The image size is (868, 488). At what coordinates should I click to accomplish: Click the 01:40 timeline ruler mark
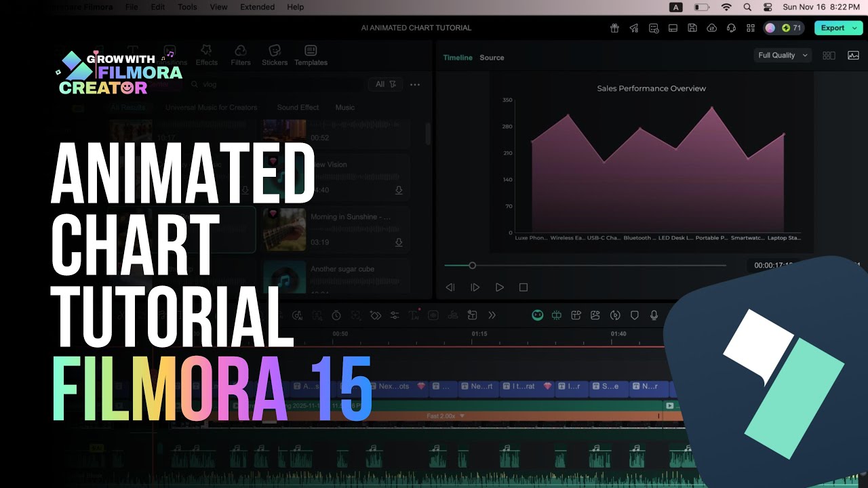tap(618, 334)
